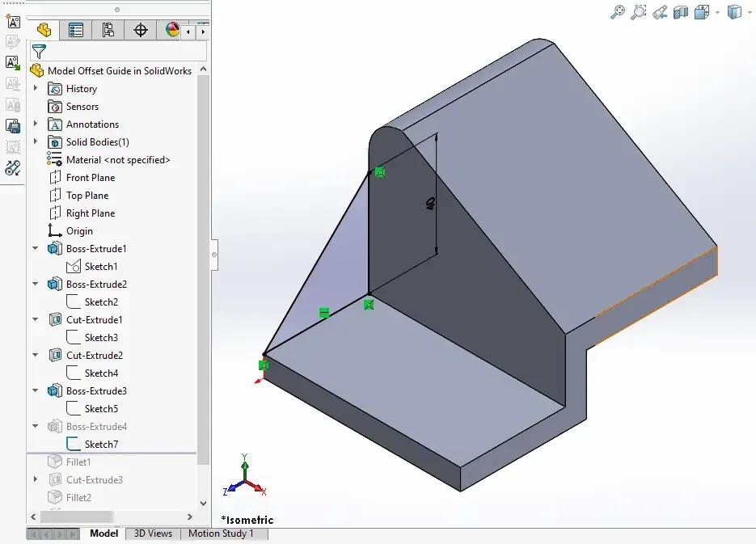Switch to the ConfigurationManager tab
Screen dimensions: 756x544
point(108,31)
